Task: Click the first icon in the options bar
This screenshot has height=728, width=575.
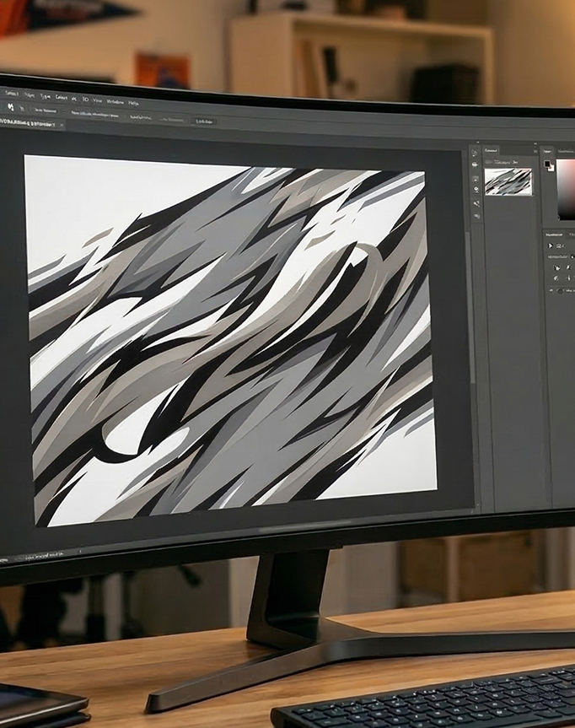Action: [11, 108]
